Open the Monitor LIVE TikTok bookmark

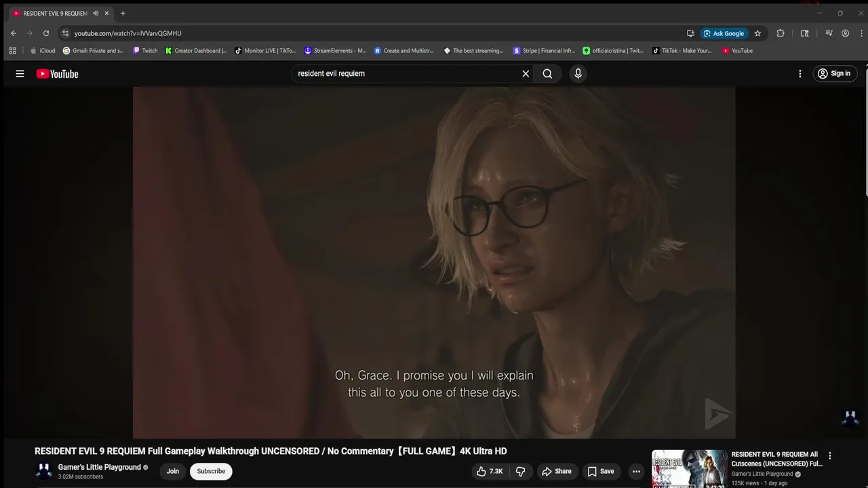tap(266, 51)
